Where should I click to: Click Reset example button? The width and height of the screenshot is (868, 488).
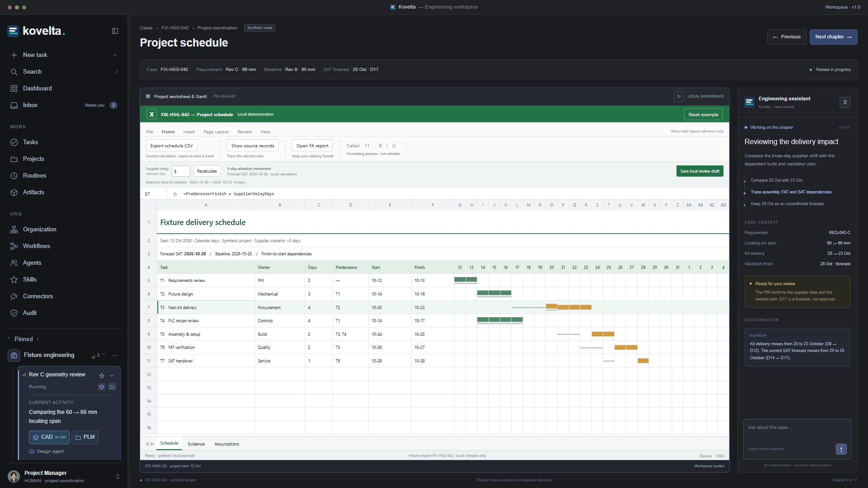coord(703,115)
